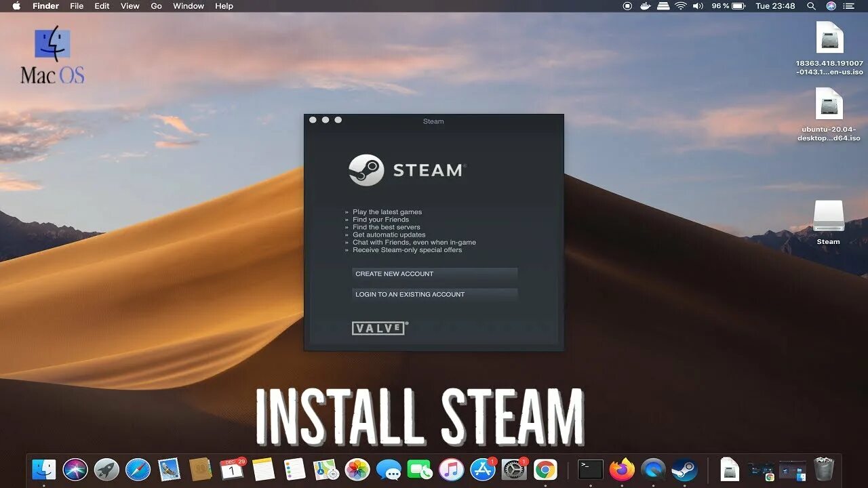Click Steam logo in Steam window

[408, 169]
